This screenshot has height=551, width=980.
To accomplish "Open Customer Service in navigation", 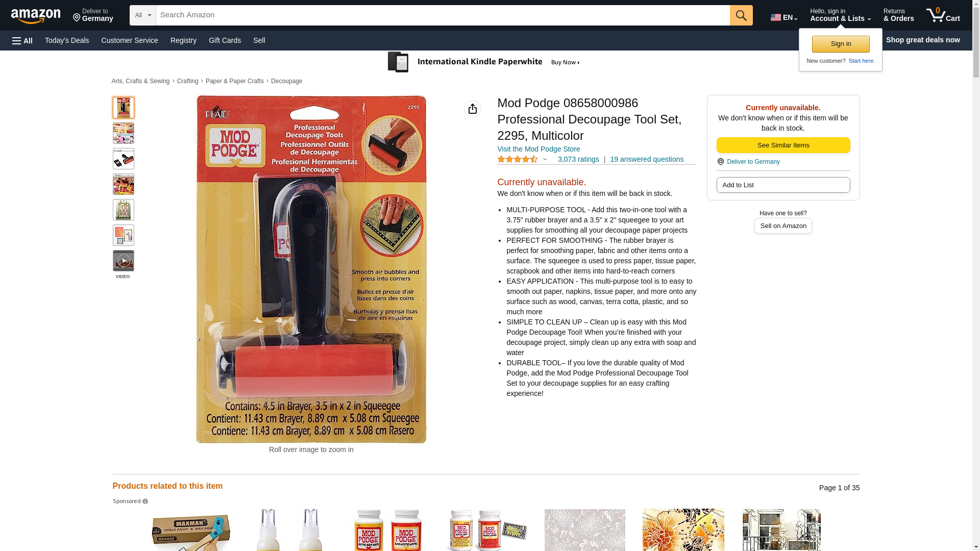I will (x=130, y=40).
